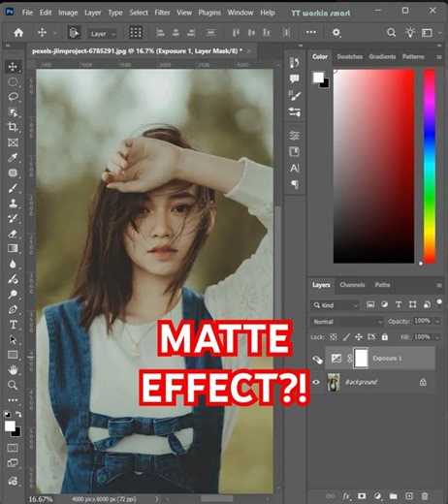The width and height of the screenshot is (448, 504).
Task: Open the layer Kind filter dropdown
Action: (336, 305)
